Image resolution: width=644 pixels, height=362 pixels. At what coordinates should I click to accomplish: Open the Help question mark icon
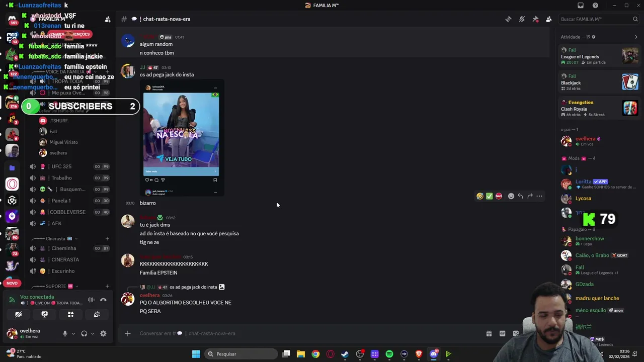(596, 6)
